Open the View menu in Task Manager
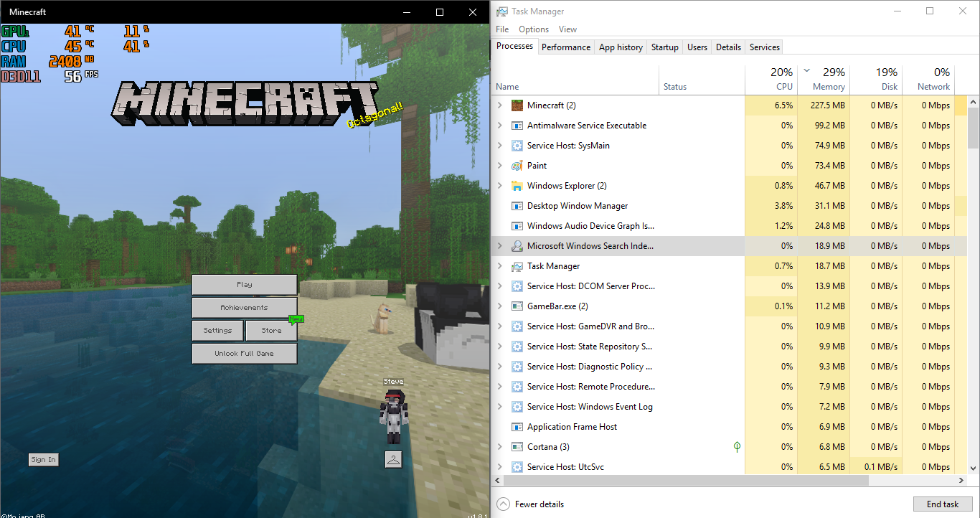980x518 pixels. [x=567, y=29]
